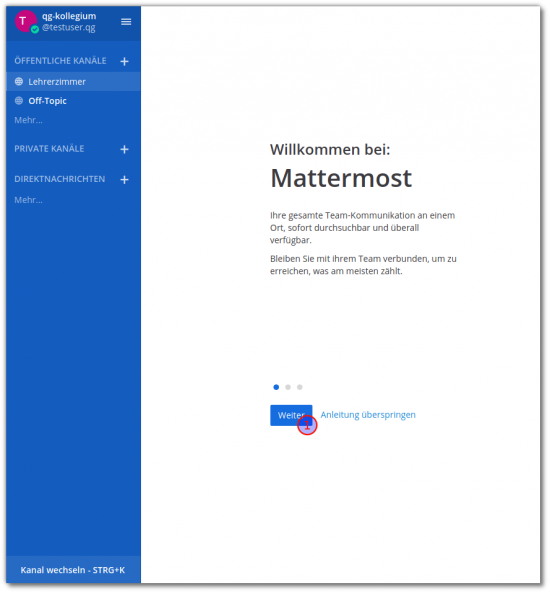Open the hamburger main menu
550x593 pixels.
pyautogui.click(x=126, y=22)
